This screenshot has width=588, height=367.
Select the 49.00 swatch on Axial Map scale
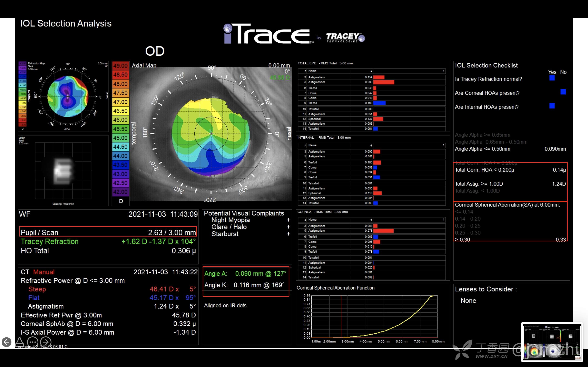click(120, 66)
